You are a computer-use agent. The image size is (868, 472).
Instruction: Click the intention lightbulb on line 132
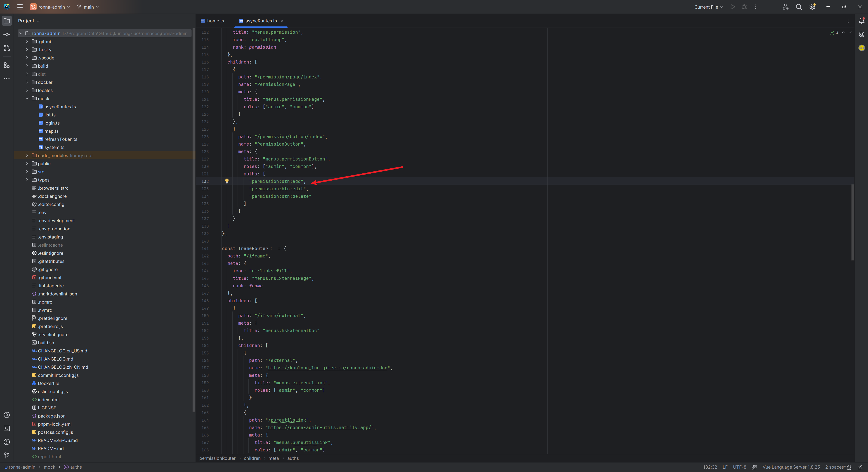click(227, 181)
